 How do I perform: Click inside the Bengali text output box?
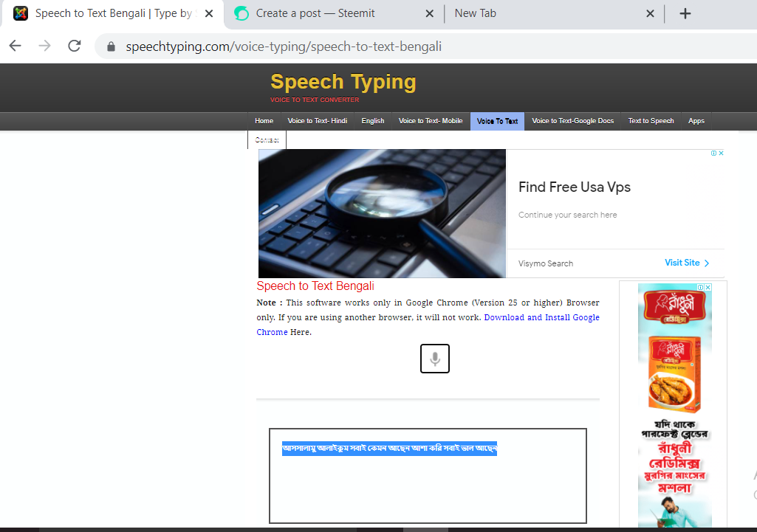click(x=428, y=476)
